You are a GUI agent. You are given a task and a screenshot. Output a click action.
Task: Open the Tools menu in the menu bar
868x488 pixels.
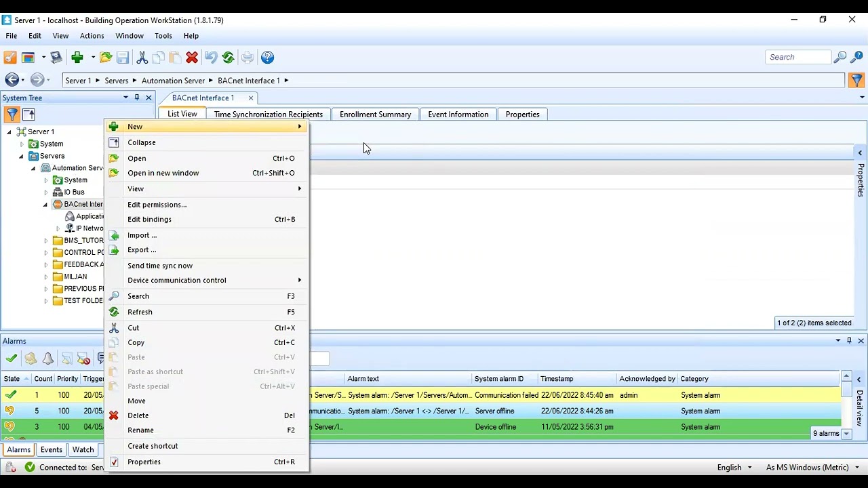click(163, 36)
